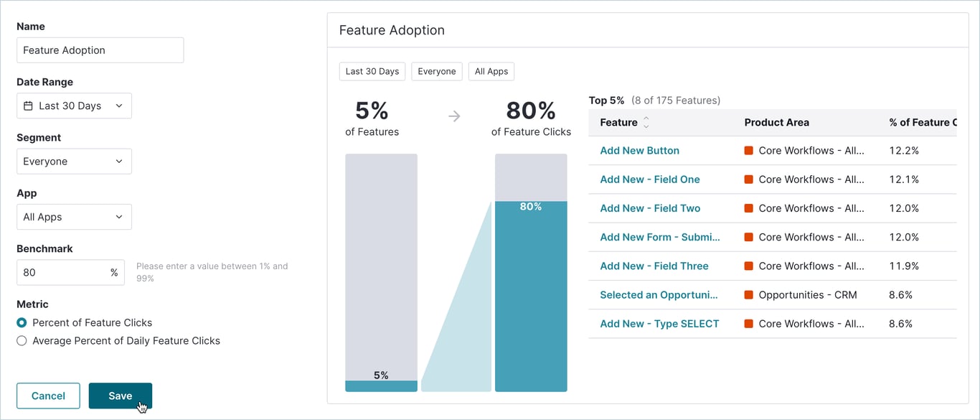Open the App dropdown showing All Apps
This screenshot has height=420, width=980.
click(x=74, y=217)
